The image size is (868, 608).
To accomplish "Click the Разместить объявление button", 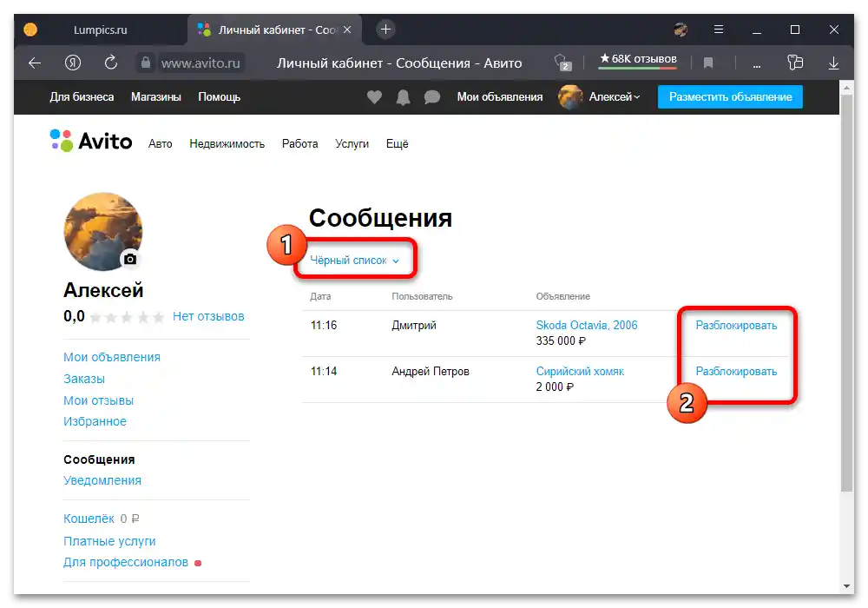I will [730, 97].
